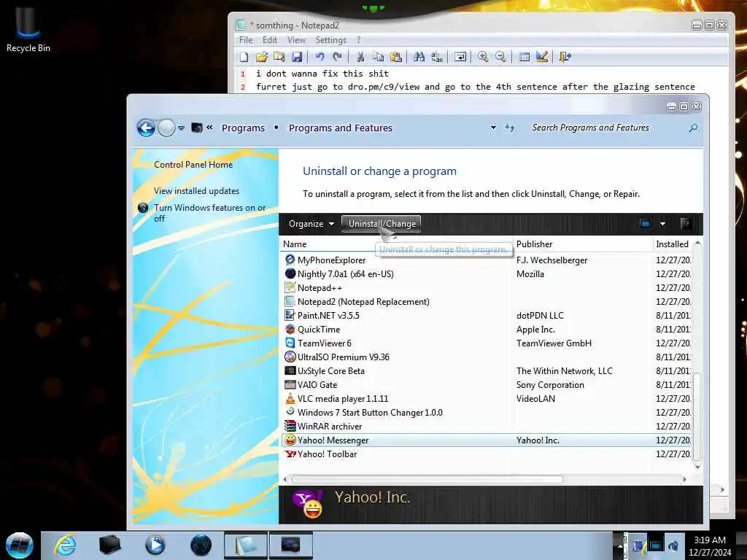Select QuickTime in the list
This screenshot has height=560, width=747.
(487, 330)
